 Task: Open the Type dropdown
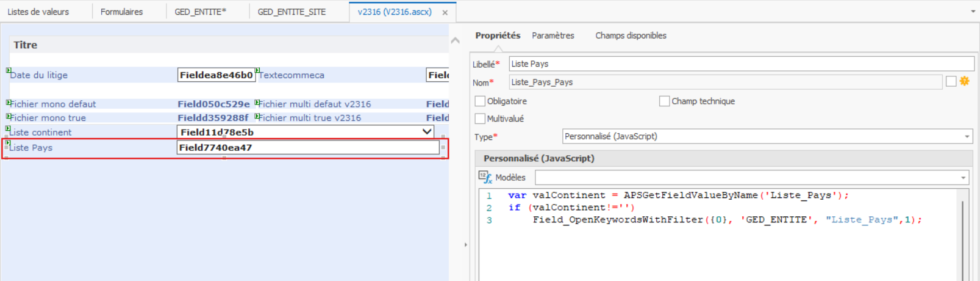[x=967, y=137]
